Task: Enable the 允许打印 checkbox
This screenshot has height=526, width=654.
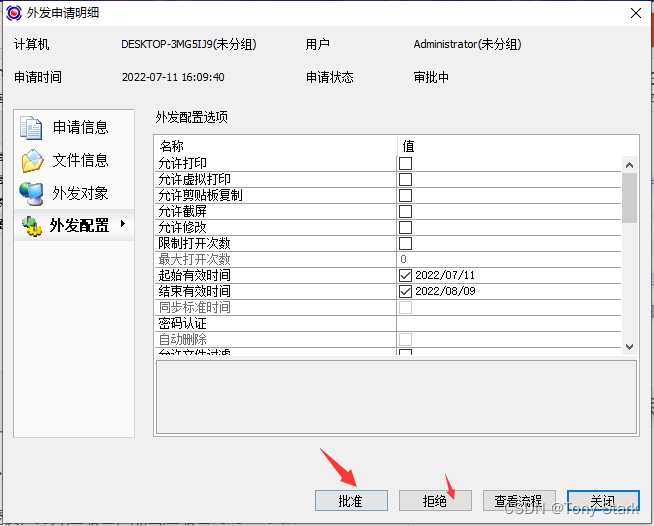Action: pos(406,163)
